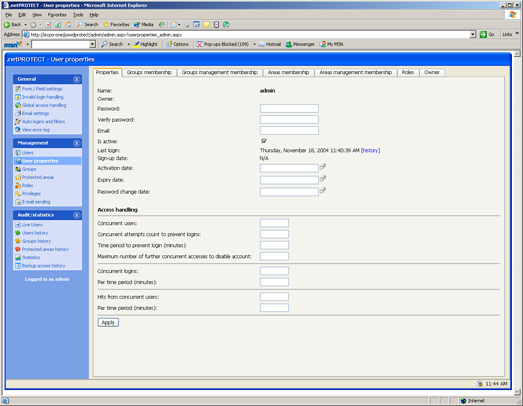Click the browser address URL field
523x406 pixels.
(249, 34)
